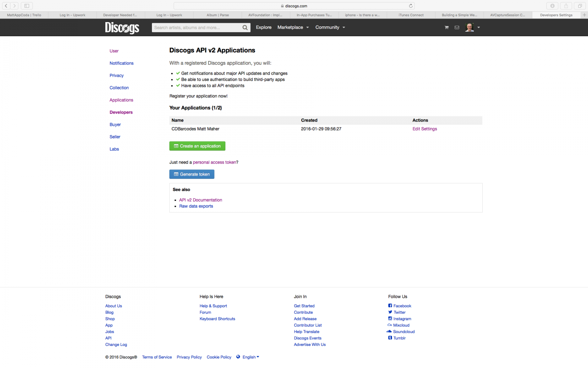
Task: Click the globe icon beside English
Action: [x=238, y=357]
